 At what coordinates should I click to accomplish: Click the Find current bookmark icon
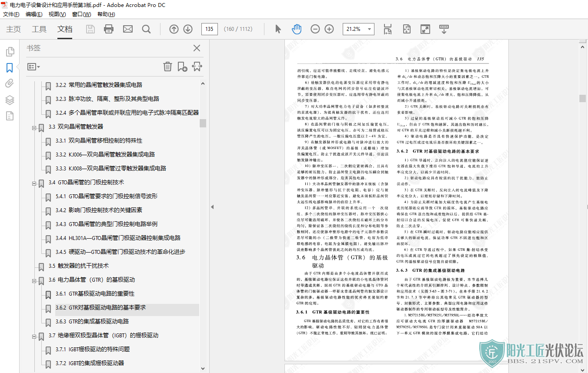coord(197,67)
